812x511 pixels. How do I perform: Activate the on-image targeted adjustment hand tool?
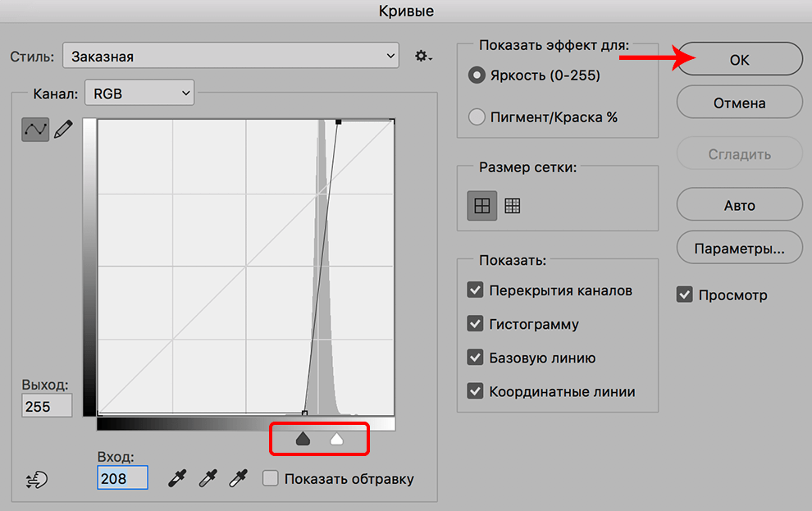37,479
